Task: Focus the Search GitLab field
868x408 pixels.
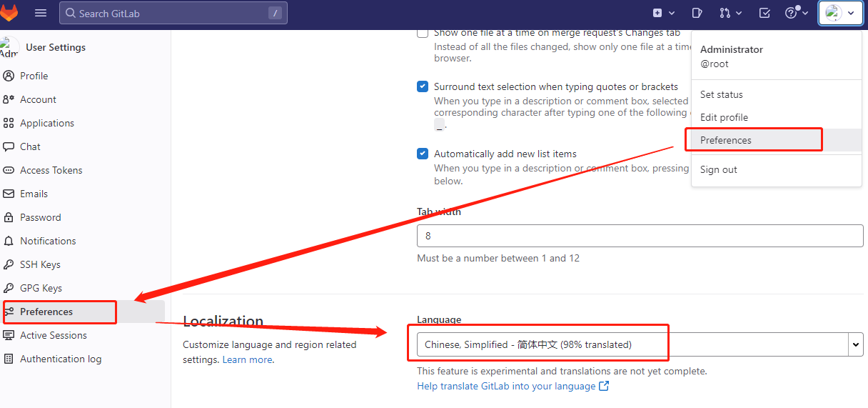Action: (x=173, y=13)
